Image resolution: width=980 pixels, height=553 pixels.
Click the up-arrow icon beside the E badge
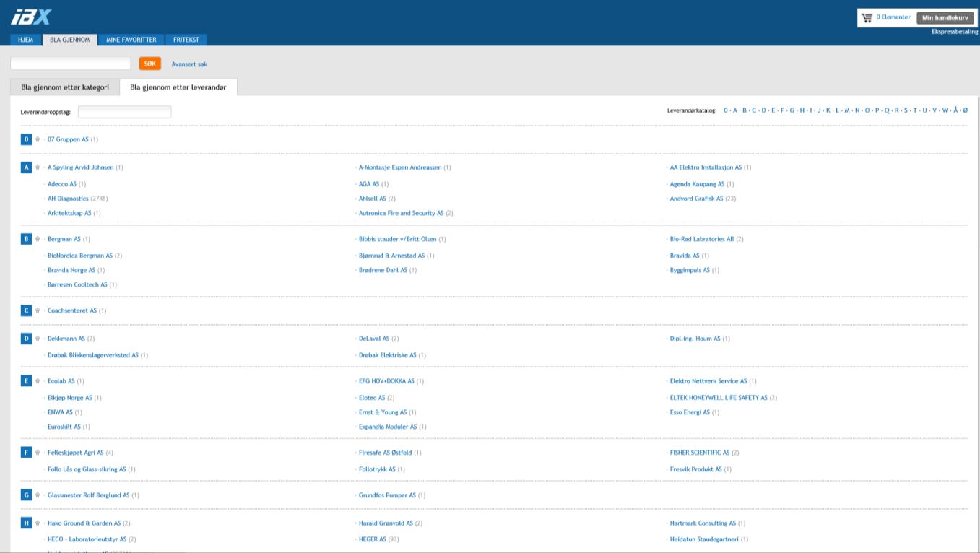38,381
